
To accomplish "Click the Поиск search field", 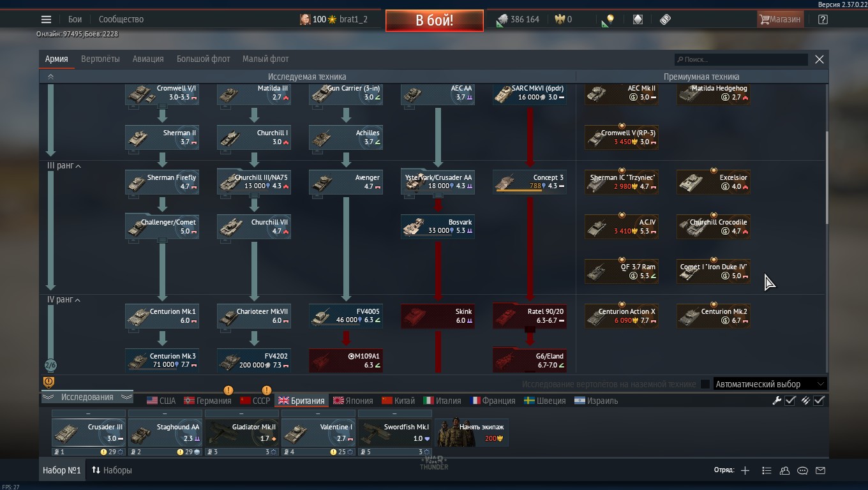I will coord(742,59).
